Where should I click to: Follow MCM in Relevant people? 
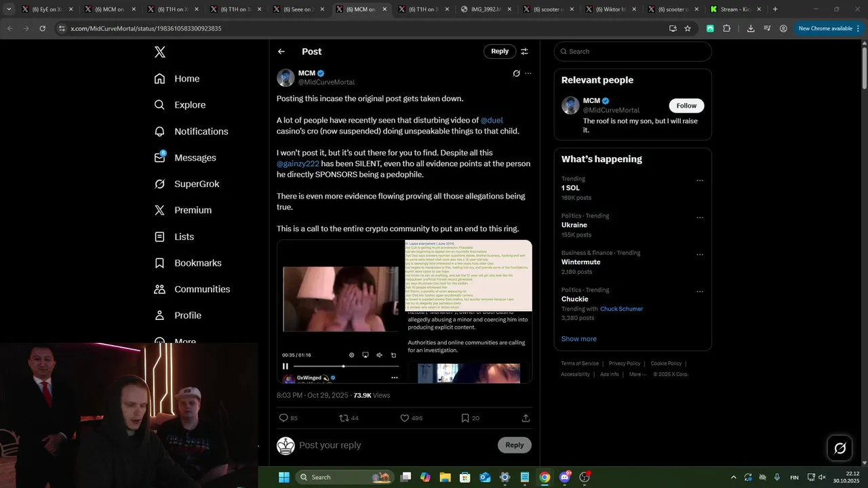click(x=686, y=106)
